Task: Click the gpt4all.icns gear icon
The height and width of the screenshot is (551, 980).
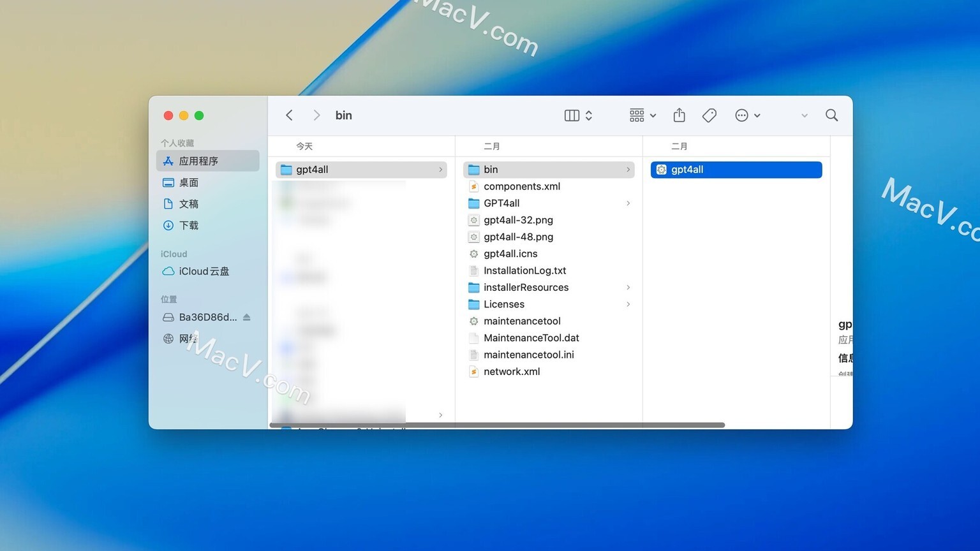Action: (473, 254)
